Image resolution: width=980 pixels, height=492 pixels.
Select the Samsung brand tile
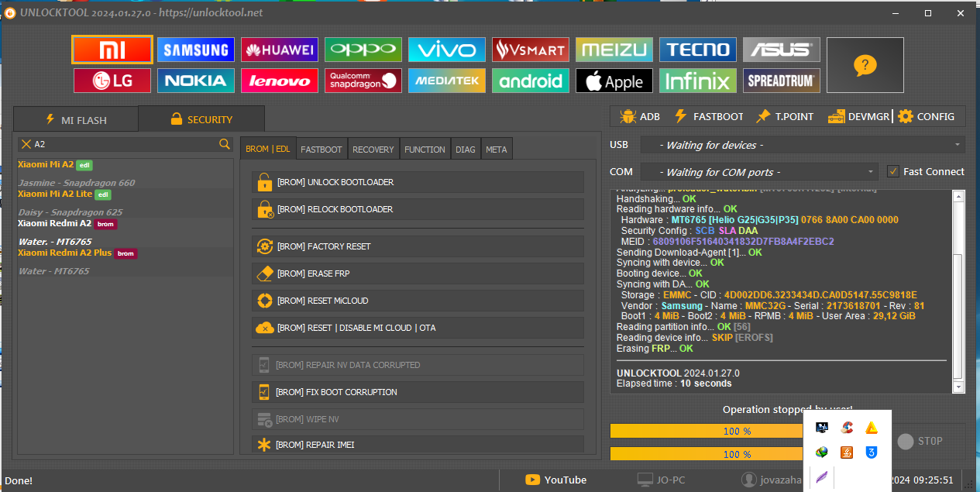pos(196,50)
